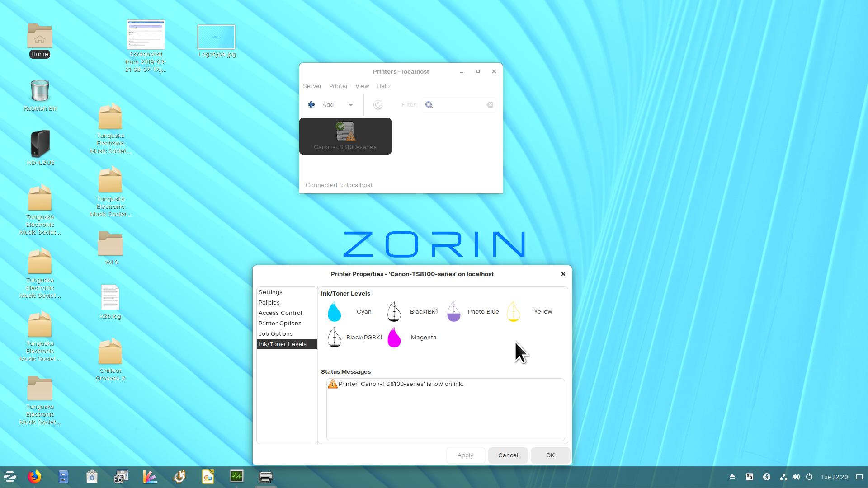Image resolution: width=868 pixels, height=488 pixels.
Task: Switch to the Access Control section
Action: pyautogui.click(x=280, y=313)
